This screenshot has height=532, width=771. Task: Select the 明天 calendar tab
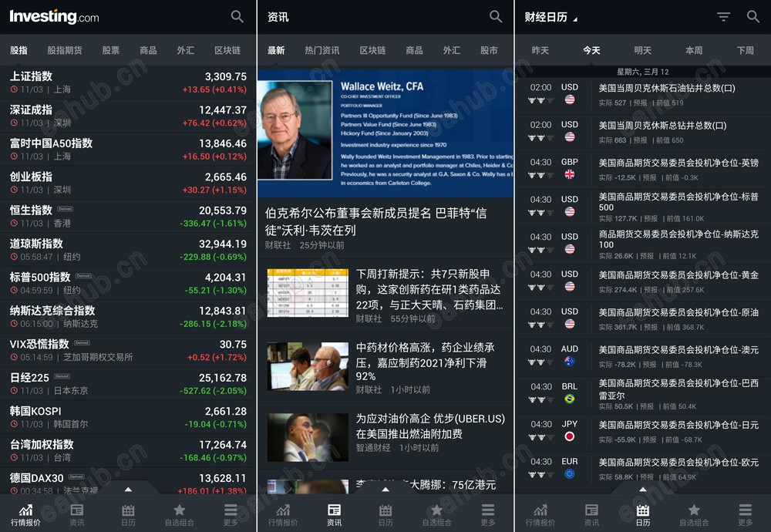point(643,50)
